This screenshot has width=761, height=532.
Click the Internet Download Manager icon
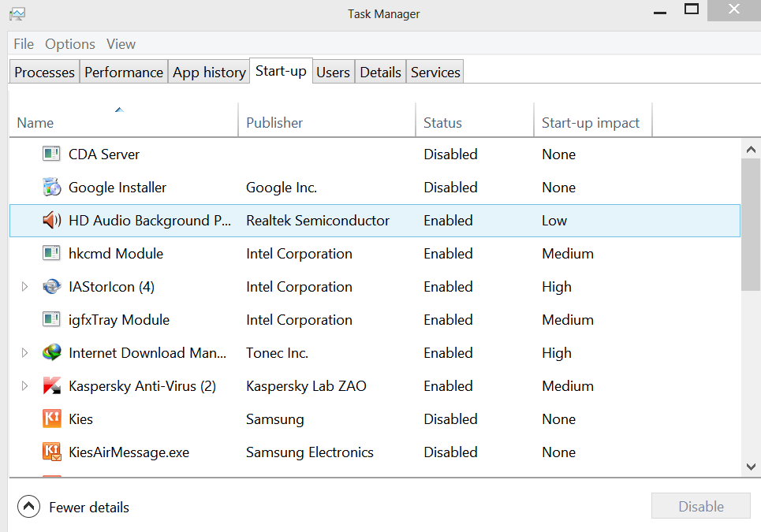(51, 353)
